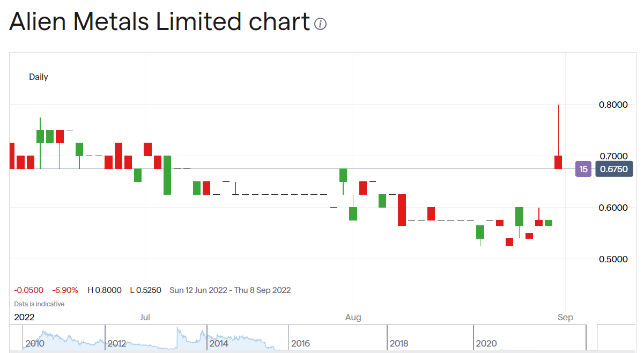Click the "Jul" axis label on the chart
The height and width of the screenshot is (353, 644).
point(145,317)
